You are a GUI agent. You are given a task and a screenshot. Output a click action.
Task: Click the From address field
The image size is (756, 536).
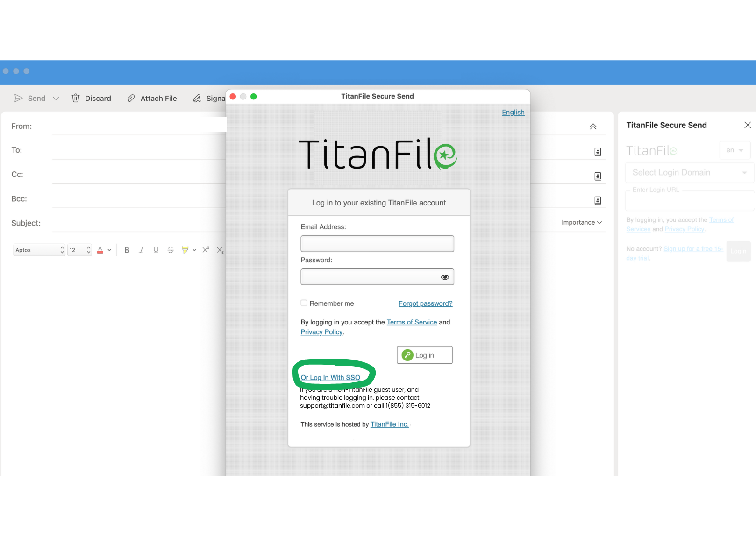pyautogui.click(x=139, y=126)
